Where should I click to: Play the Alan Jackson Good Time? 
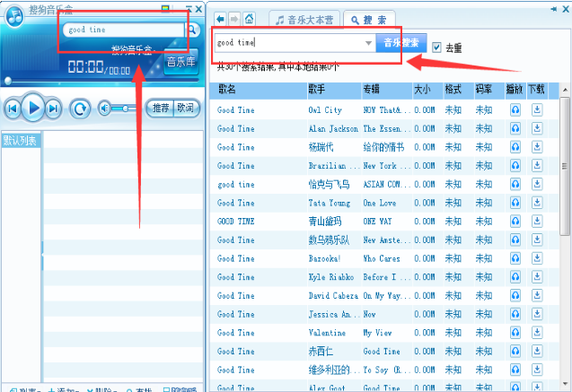click(515, 128)
